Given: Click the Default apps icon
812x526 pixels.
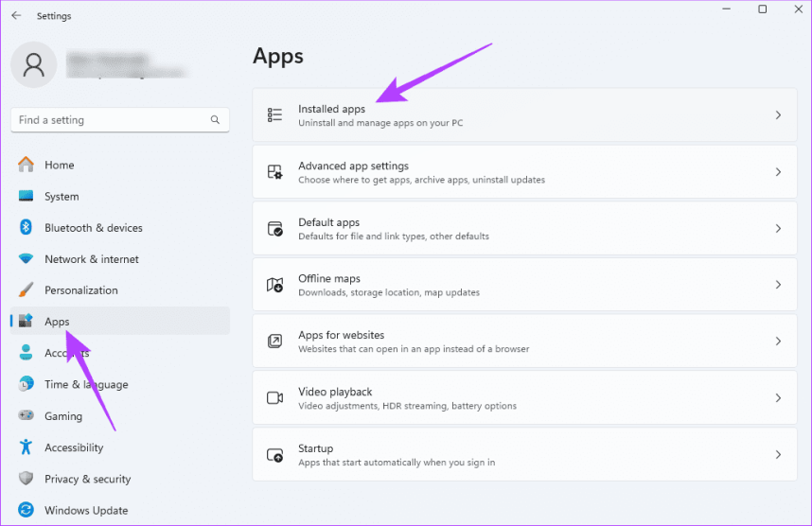Looking at the screenshot, I should coord(275,229).
